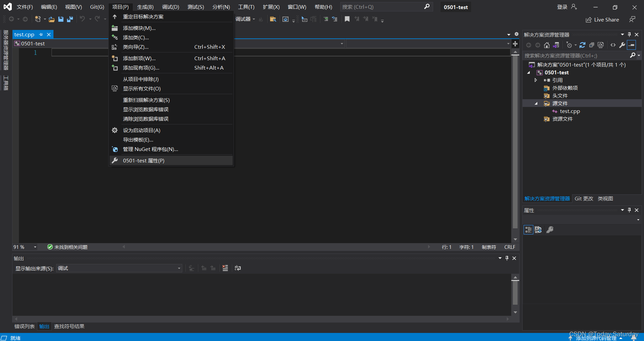Select 添加类(C) menu entry
The image size is (644, 341).
coord(172,38)
